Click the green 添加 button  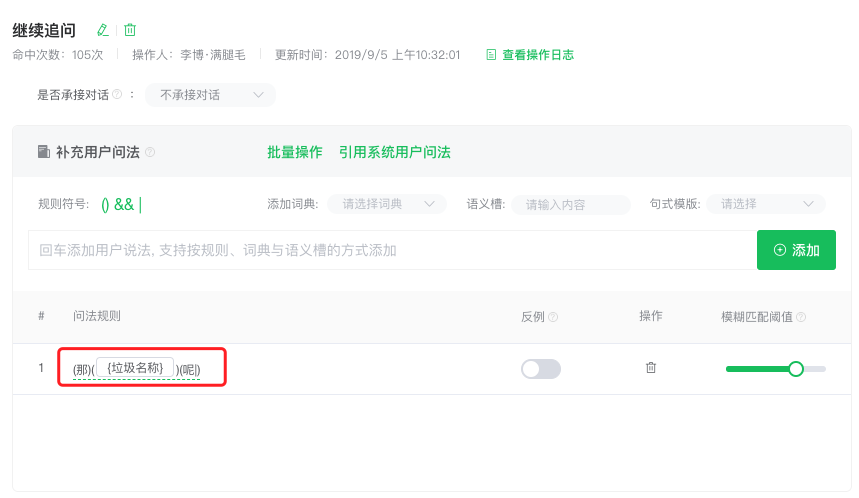[x=797, y=250]
